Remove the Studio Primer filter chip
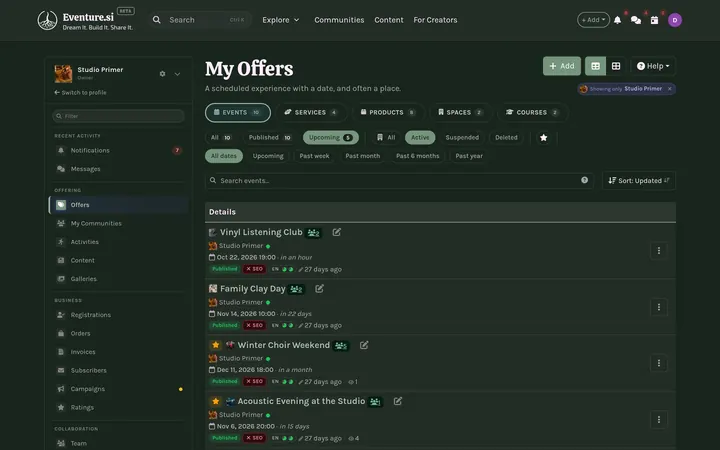720x450 pixels. (x=669, y=89)
